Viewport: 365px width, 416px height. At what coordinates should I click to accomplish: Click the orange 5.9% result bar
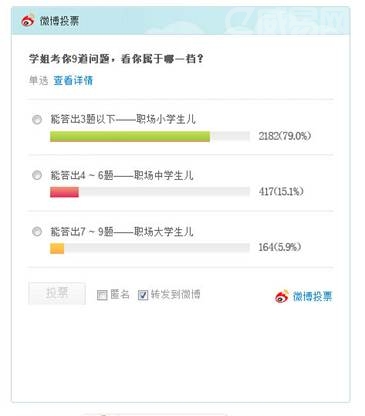[x=57, y=248]
